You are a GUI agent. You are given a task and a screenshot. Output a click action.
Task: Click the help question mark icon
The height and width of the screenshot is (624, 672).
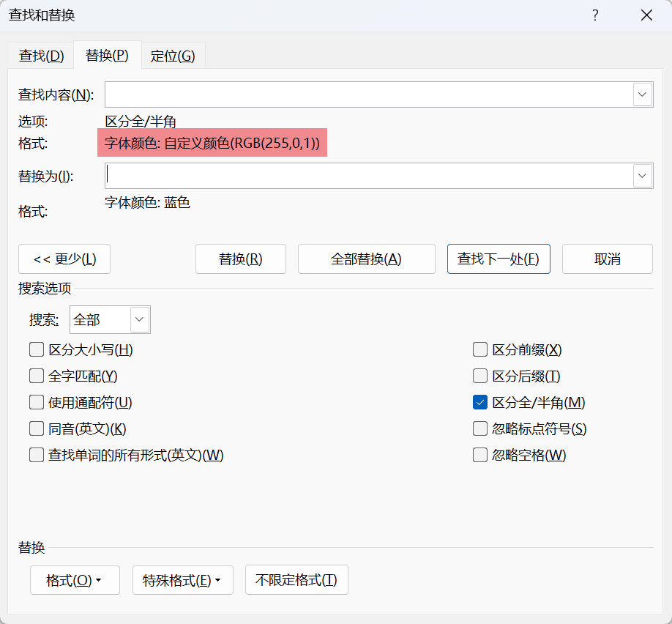(x=595, y=15)
